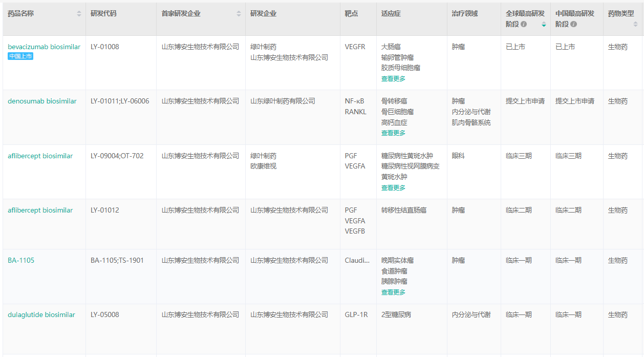Click 骨转移癌 indication text
Viewport: 644px width, 357px height.
click(394, 101)
